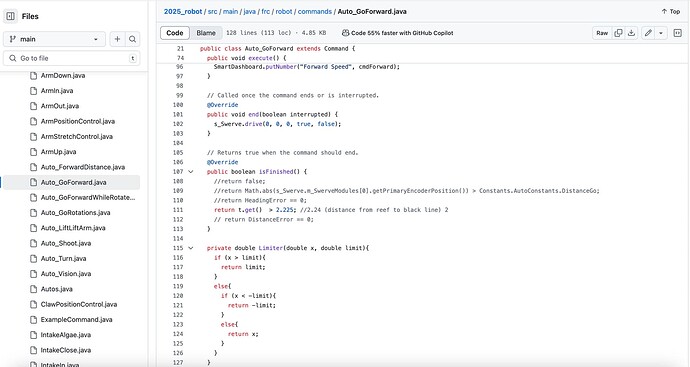Click file icon beside Auto_Shoot.java
This screenshot has width=690, height=367.
[x=33, y=243]
